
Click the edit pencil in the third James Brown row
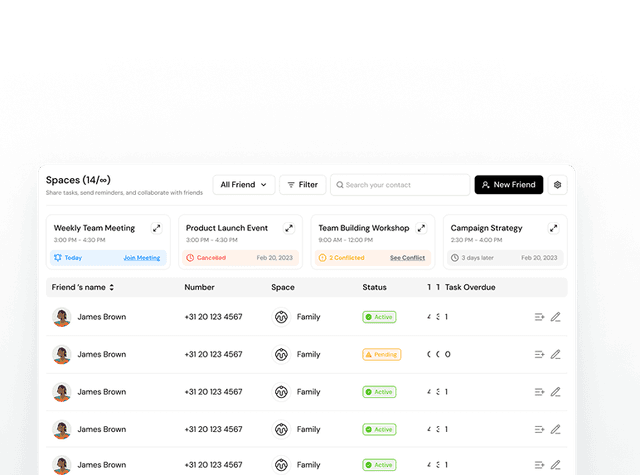pyautogui.click(x=556, y=392)
